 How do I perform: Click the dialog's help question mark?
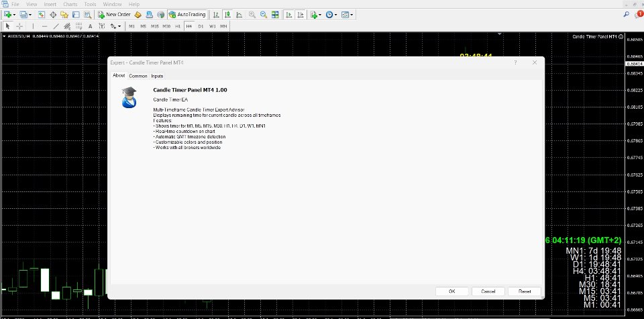515,62
